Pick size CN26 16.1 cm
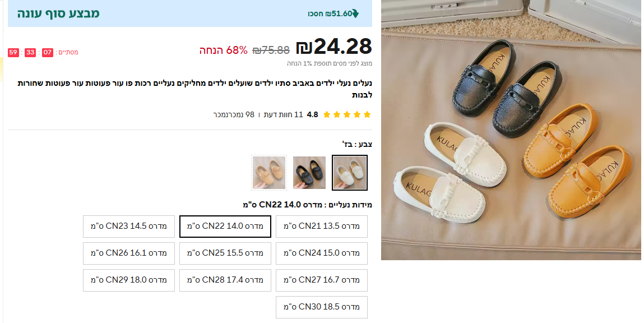This screenshot has height=323, width=644. pos(129,253)
